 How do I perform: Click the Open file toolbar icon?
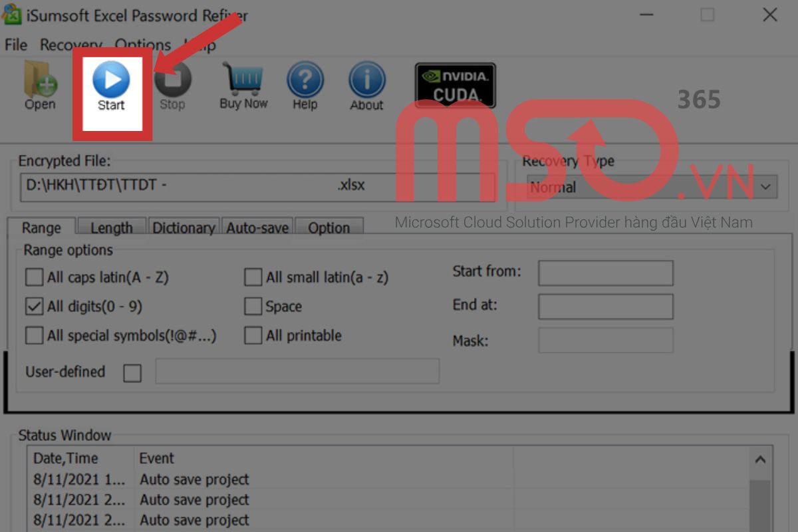tap(41, 86)
